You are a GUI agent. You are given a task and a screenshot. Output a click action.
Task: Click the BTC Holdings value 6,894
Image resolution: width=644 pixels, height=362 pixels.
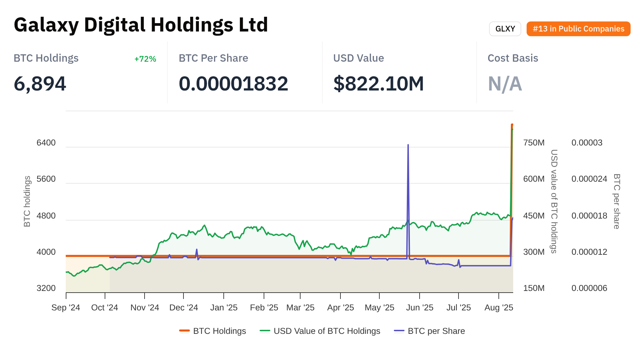pos(40,84)
